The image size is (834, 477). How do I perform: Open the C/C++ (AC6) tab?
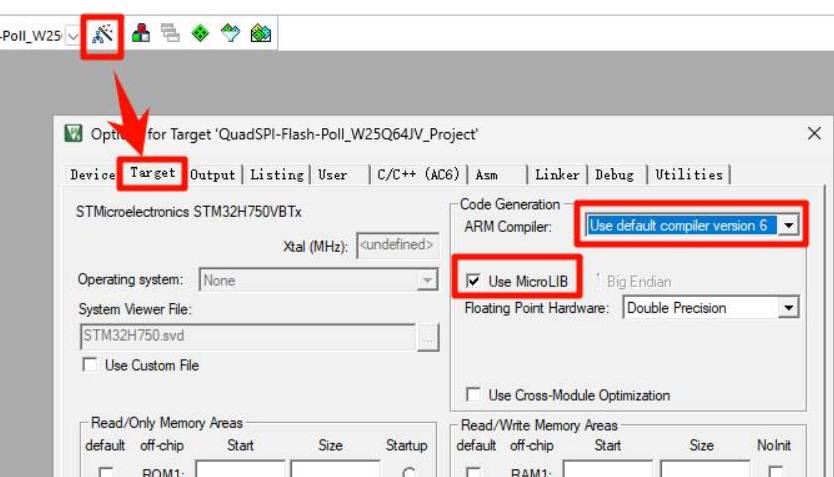click(x=418, y=175)
